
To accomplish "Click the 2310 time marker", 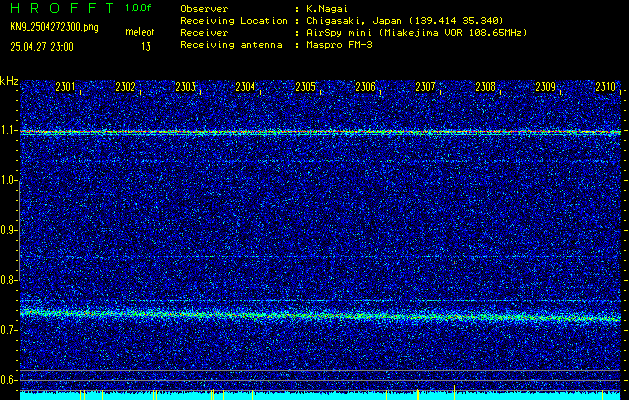I will coord(605,87).
